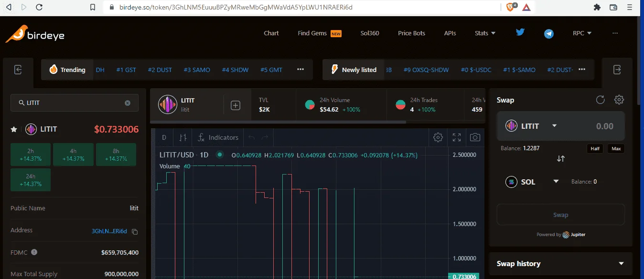Open Powered by Jupiter link
The height and width of the screenshot is (279, 644).
[561, 235]
